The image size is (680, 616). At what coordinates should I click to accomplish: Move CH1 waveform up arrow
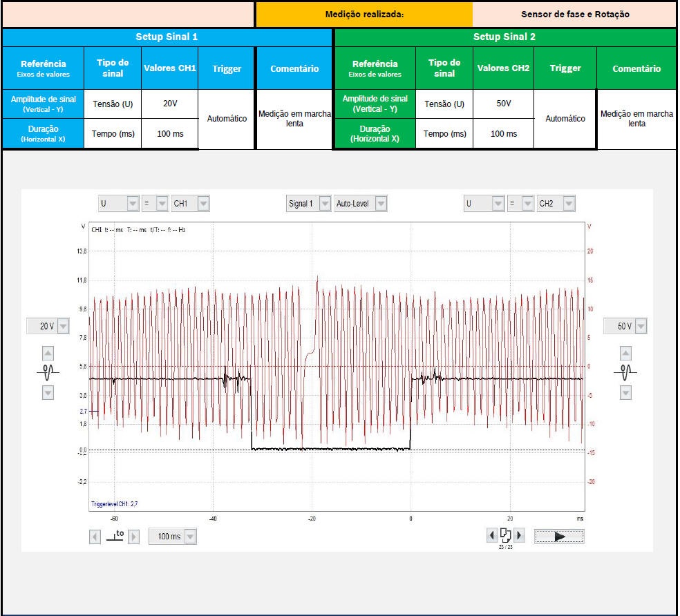tap(48, 354)
